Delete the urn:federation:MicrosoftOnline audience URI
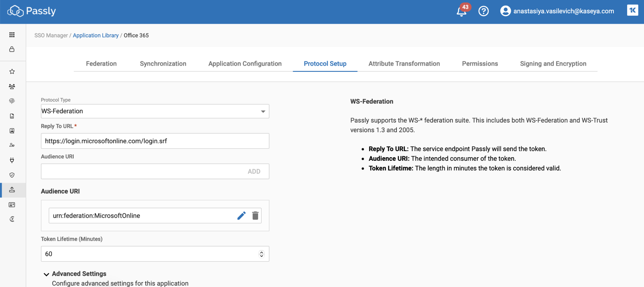644x287 pixels. pyautogui.click(x=255, y=216)
